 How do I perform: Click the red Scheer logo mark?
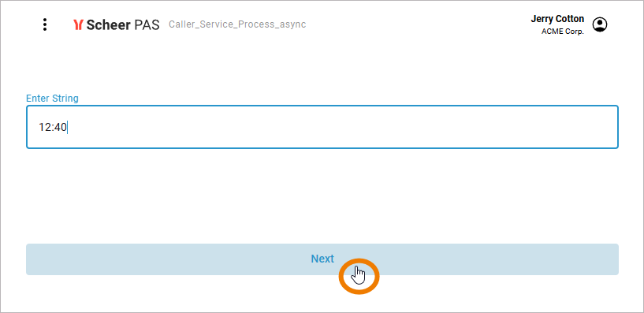pyautogui.click(x=78, y=24)
